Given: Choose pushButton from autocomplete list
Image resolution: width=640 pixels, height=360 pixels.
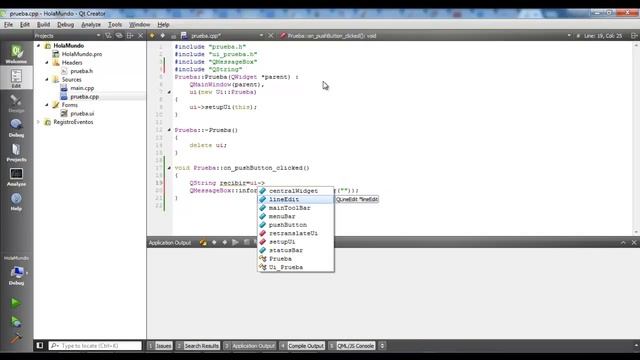Looking at the screenshot, I should tap(296, 225).
